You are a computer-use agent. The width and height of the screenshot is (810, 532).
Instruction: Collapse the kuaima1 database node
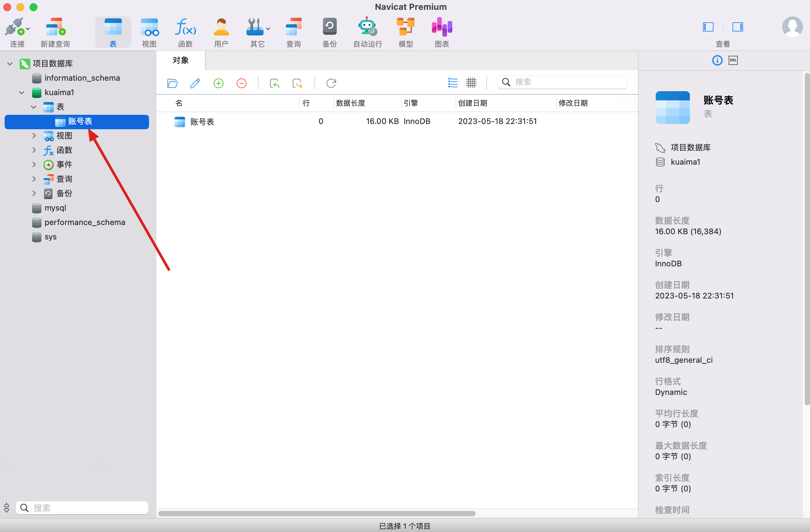pyautogui.click(x=22, y=92)
